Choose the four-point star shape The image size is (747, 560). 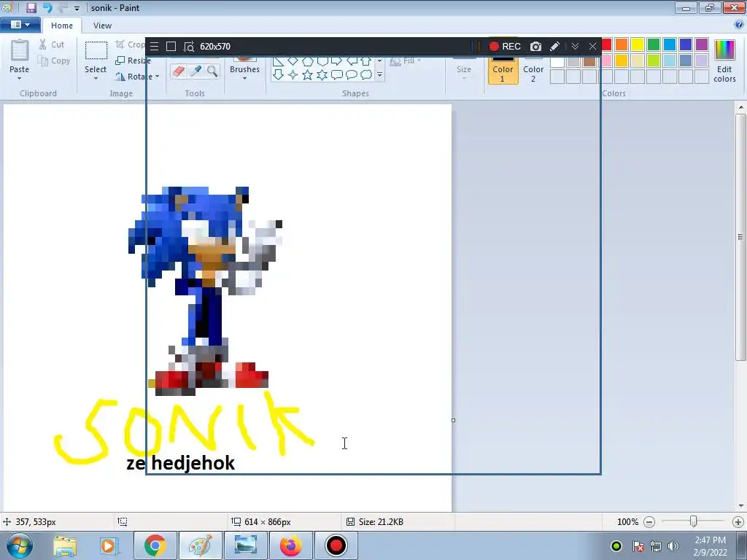[293, 75]
